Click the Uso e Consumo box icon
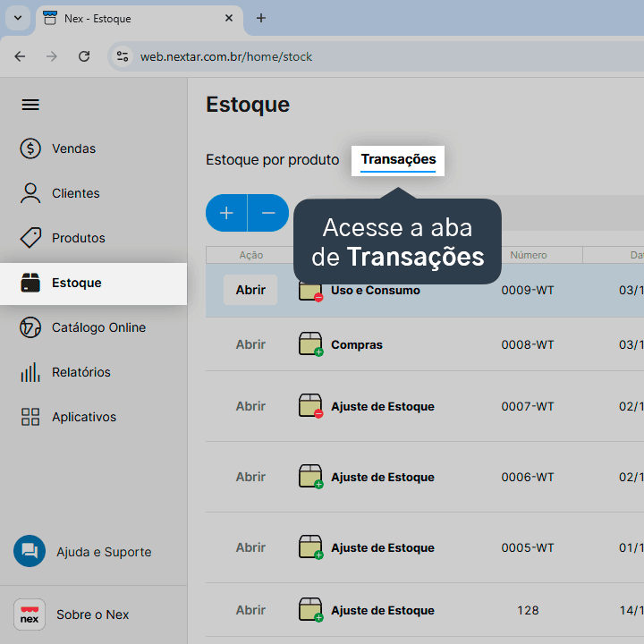This screenshot has height=644, width=644. 311,292
